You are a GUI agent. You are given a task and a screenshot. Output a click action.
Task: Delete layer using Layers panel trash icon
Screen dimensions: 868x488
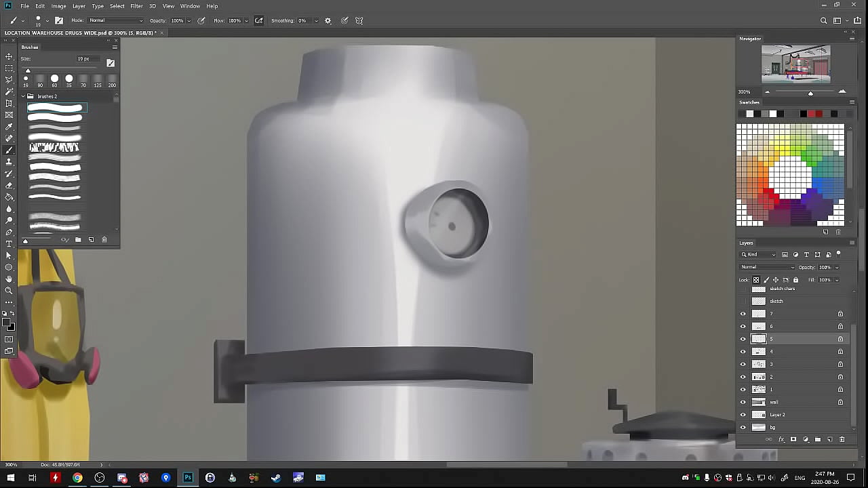click(842, 439)
